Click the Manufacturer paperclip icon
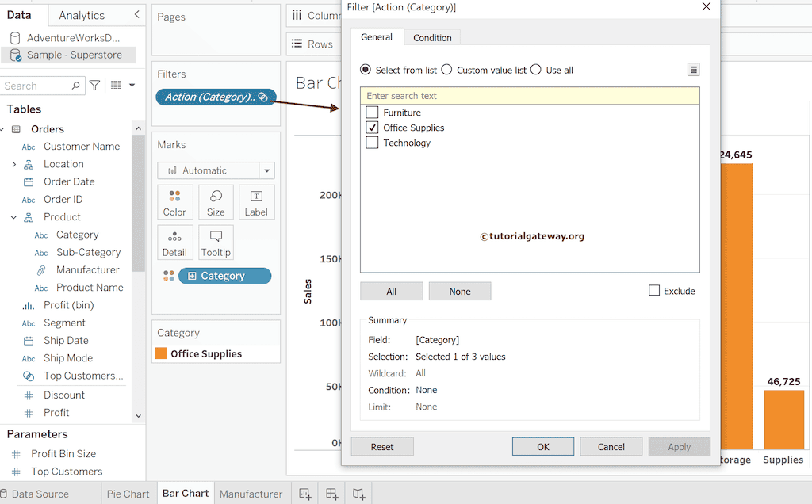812x504 pixels. [41, 270]
